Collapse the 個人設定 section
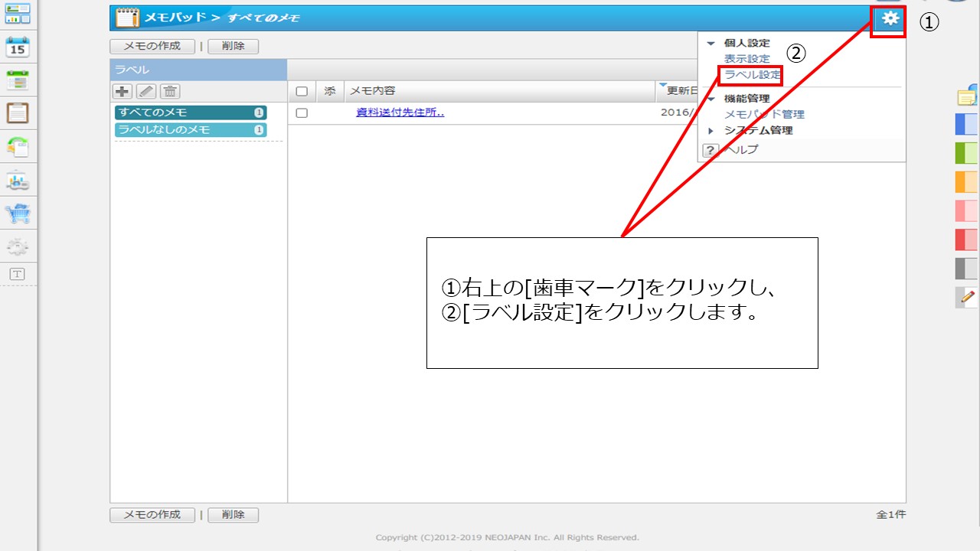Viewport: 980px width, 551px height. (710, 44)
